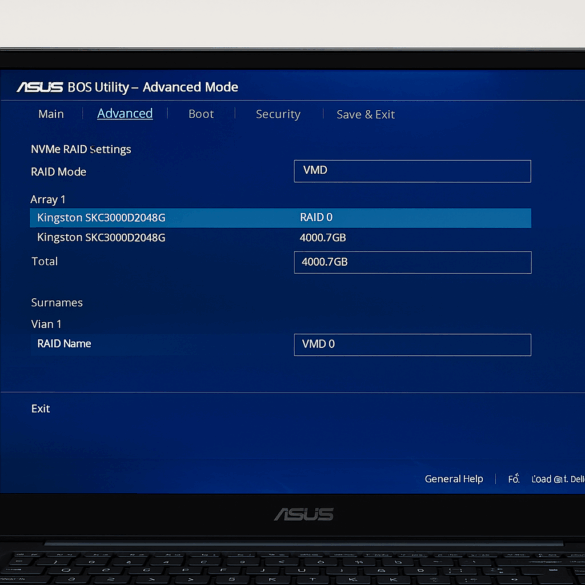
Task: Click the Surnames label
Action: tap(57, 303)
